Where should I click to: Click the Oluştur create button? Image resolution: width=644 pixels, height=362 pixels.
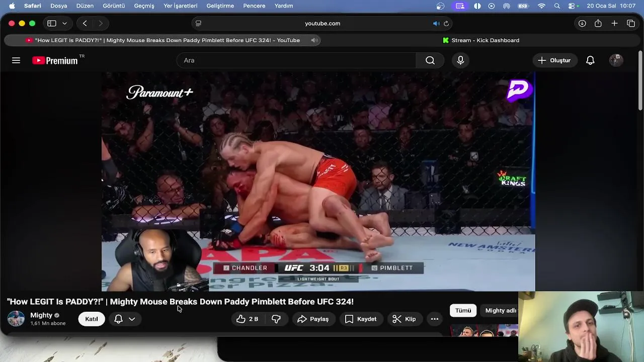click(554, 60)
